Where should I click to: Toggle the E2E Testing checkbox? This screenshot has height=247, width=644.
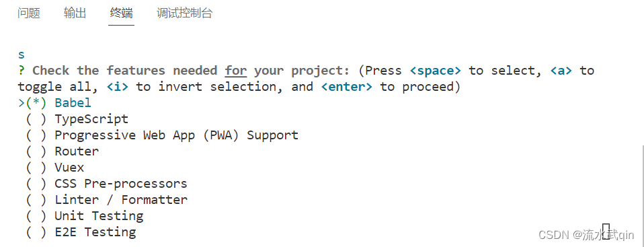click(x=36, y=232)
